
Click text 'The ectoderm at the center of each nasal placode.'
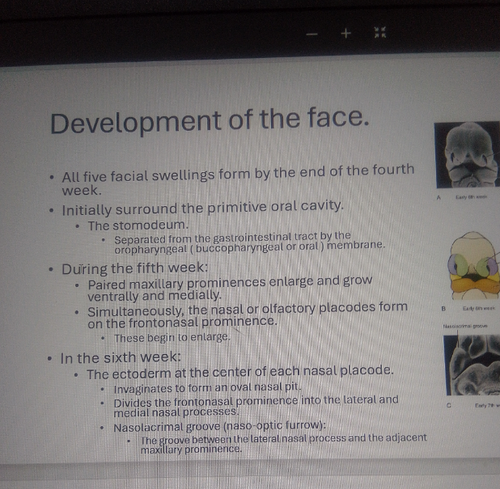coord(240,372)
